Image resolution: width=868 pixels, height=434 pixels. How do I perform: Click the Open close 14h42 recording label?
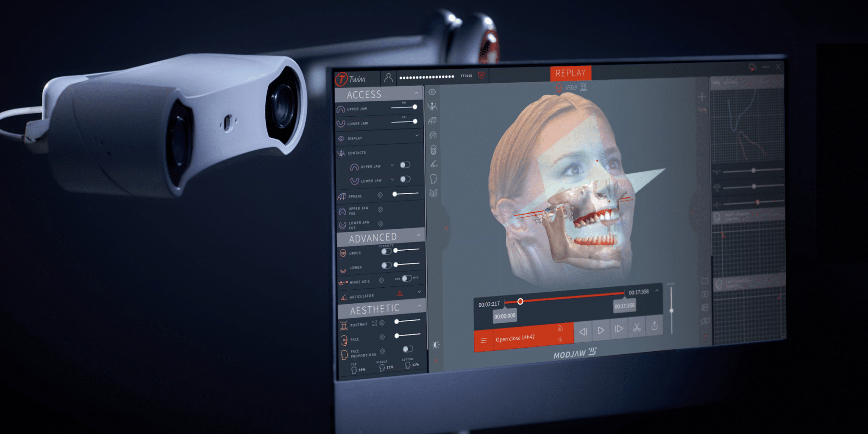[515, 339]
